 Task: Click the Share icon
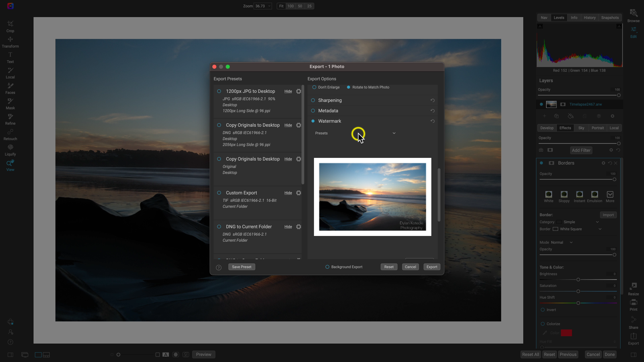pos(633,322)
